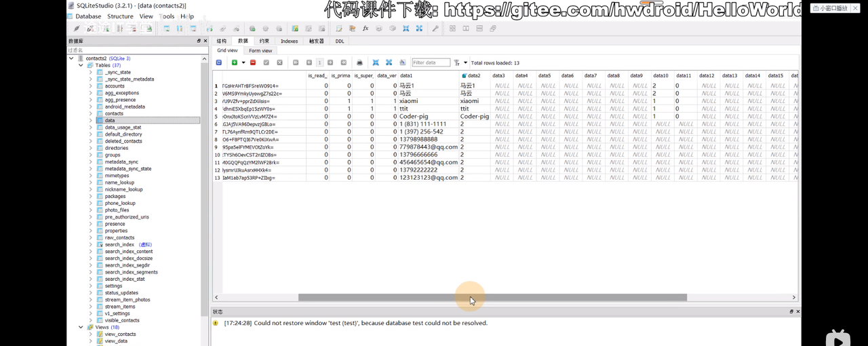
Task: Commit changes with the checkmark icon
Action: click(x=266, y=62)
